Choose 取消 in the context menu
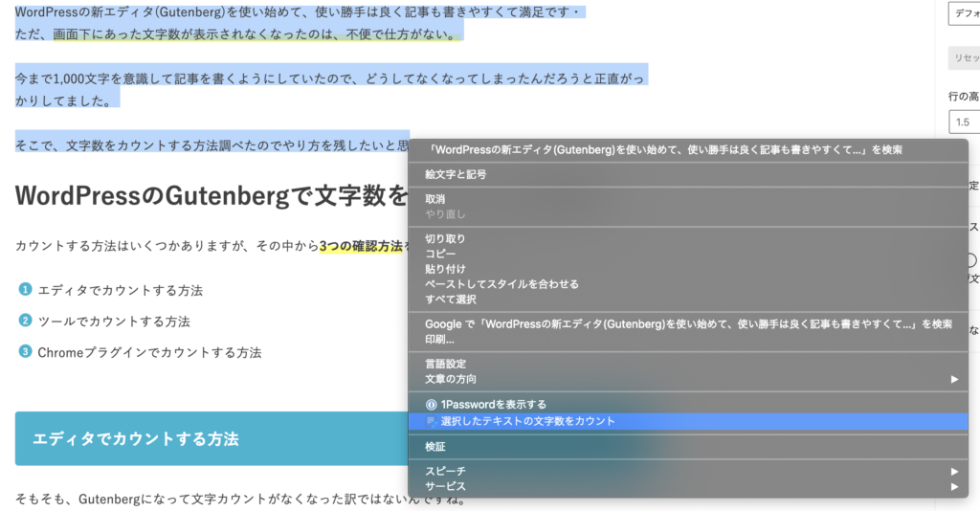The width and height of the screenshot is (980, 511). [x=687, y=199]
